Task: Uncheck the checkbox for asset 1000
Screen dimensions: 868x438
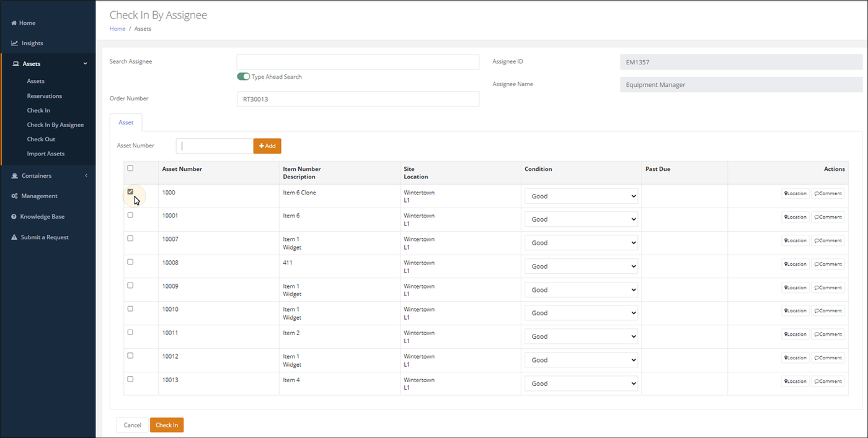Action: (x=130, y=191)
